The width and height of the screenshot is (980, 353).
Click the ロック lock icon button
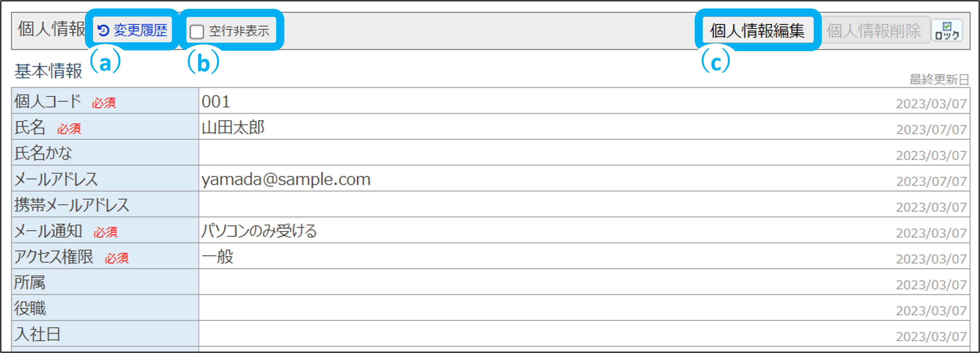[x=947, y=30]
